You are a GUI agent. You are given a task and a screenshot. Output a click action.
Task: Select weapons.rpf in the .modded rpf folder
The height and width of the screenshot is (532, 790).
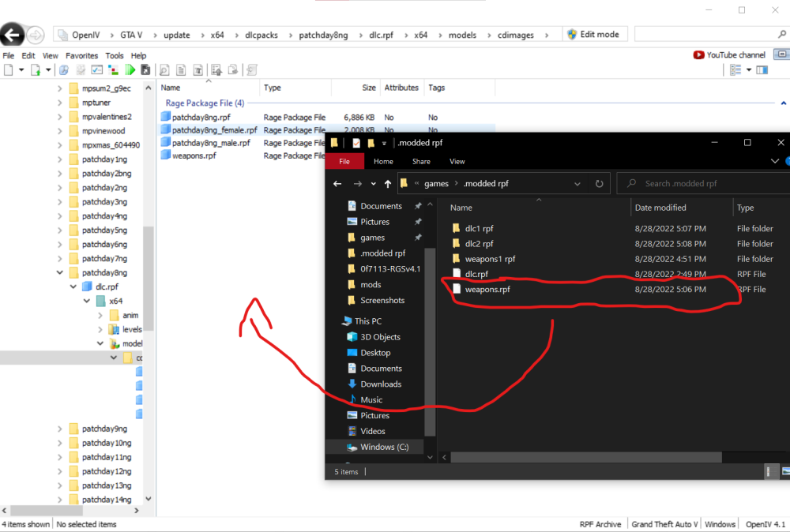point(487,290)
